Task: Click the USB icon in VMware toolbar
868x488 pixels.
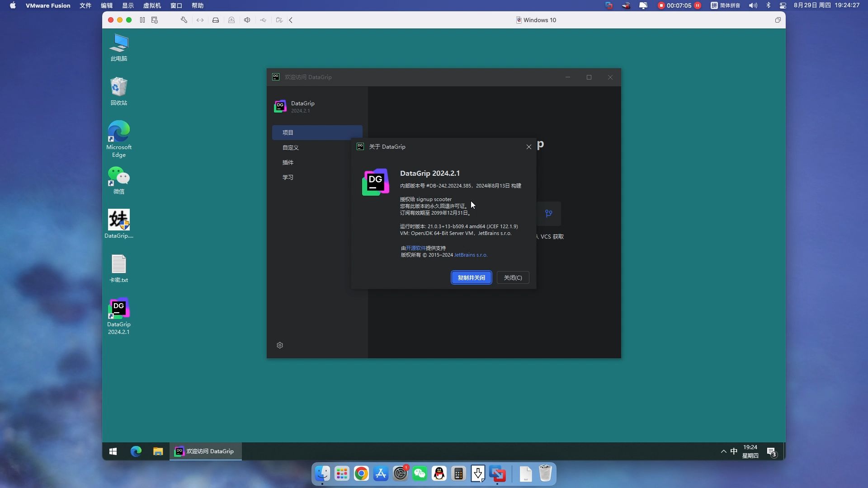Action: click(263, 20)
